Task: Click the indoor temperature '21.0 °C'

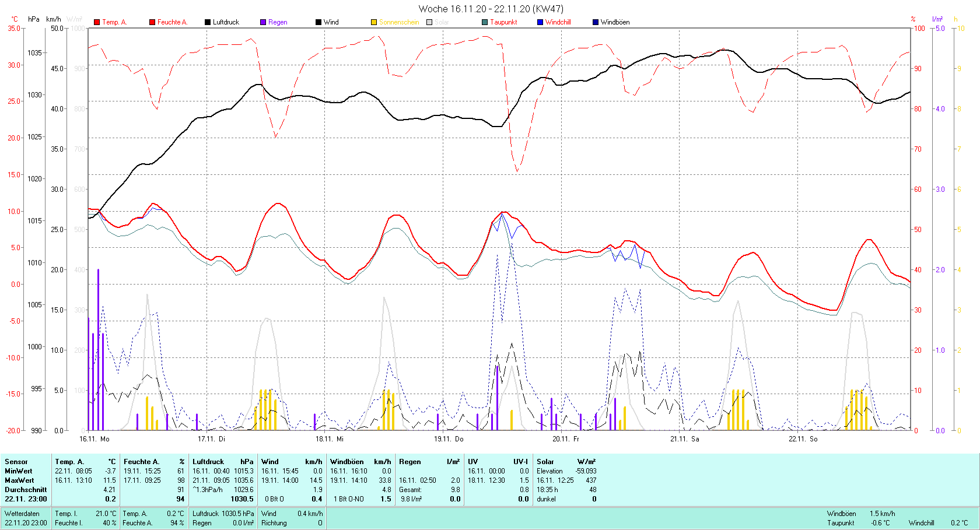Action: click(106, 514)
